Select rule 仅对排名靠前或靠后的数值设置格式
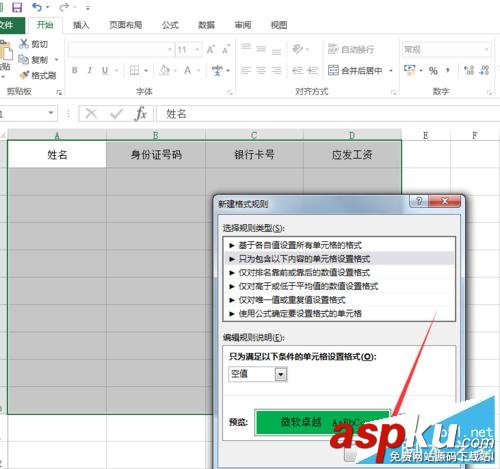The width and height of the screenshot is (500, 469). click(339, 272)
